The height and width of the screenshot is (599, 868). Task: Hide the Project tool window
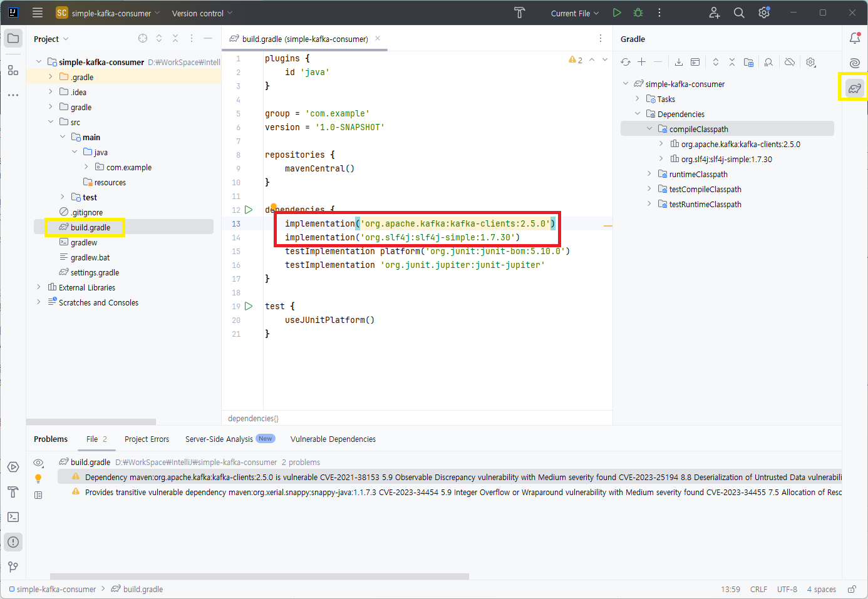click(208, 38)
